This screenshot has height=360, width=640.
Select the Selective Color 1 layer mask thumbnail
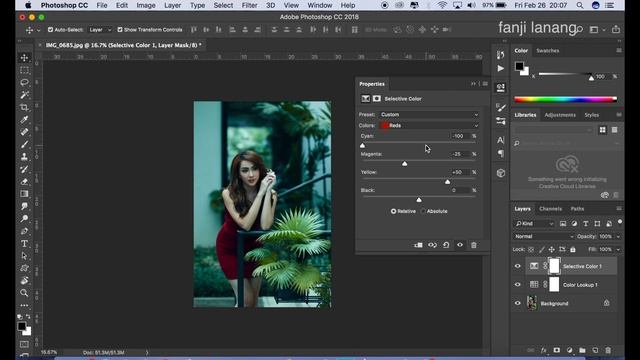click(x=554, y=266)
